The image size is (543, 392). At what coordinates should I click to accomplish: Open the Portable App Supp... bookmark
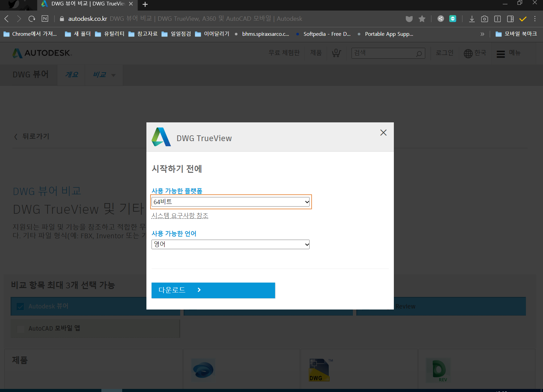[x=385, y=34]
